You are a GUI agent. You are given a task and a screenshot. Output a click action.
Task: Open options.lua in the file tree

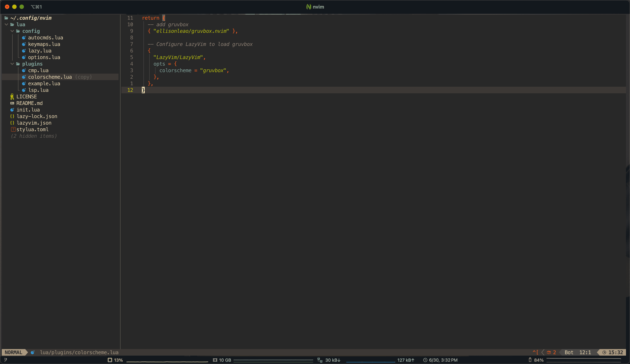44,57
